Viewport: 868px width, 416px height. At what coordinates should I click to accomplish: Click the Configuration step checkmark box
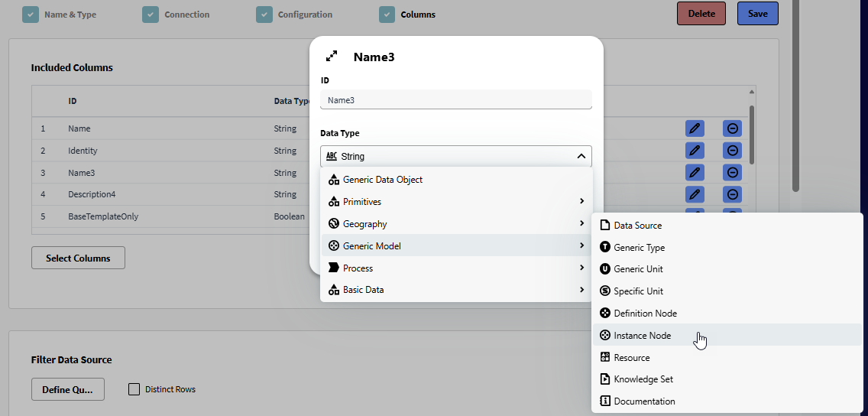(264, 14)
